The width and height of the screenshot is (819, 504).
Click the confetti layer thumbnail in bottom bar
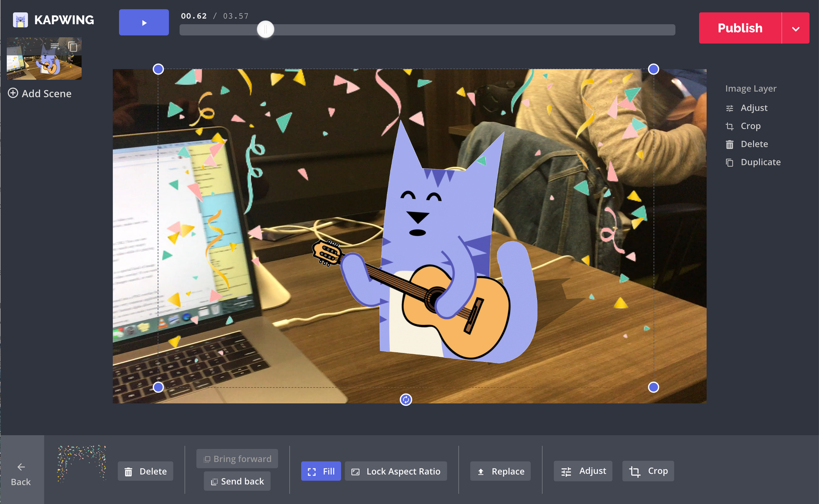point(82,463)
